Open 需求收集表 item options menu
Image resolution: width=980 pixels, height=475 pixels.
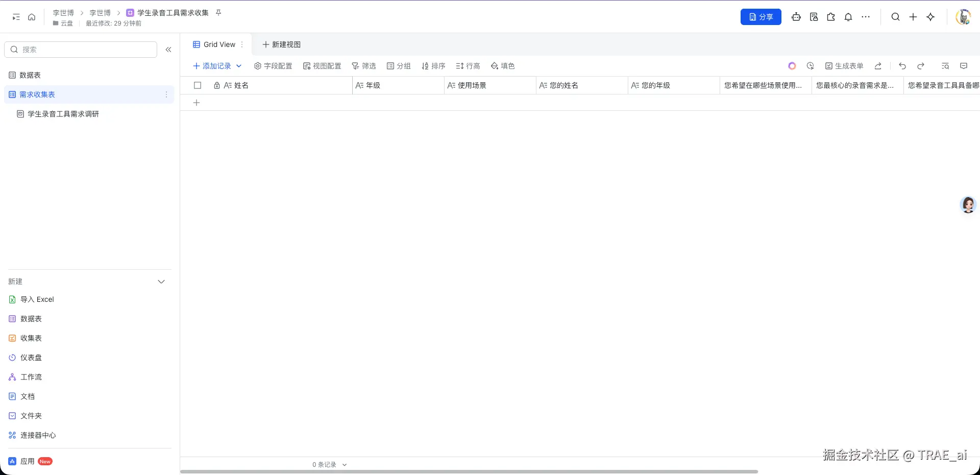(x=166, y=94)
